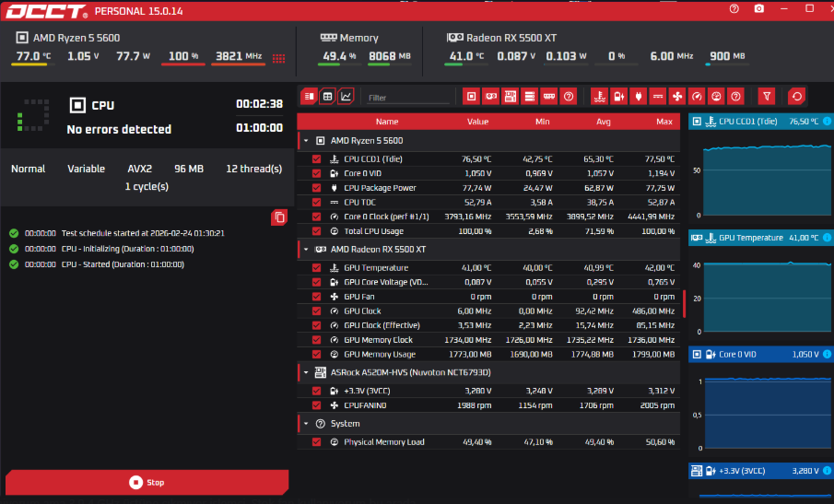Uncheck the Total CPU Usage row
The height and width of the screenshot is (504, 834).
316,231
